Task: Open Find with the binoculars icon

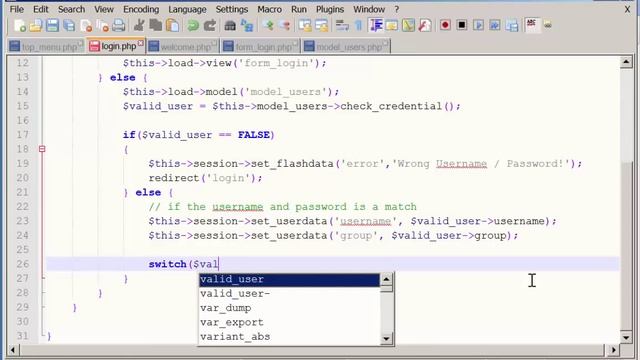Action: click(230, 26)
